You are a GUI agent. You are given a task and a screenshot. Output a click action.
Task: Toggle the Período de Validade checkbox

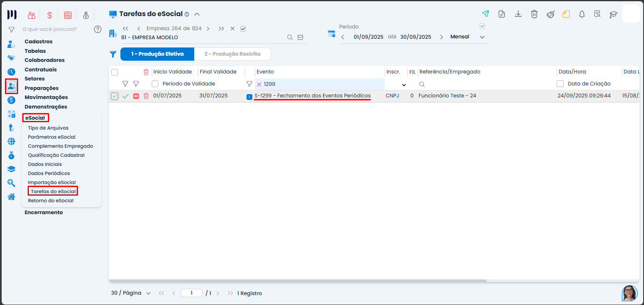[x=155, y=84]
